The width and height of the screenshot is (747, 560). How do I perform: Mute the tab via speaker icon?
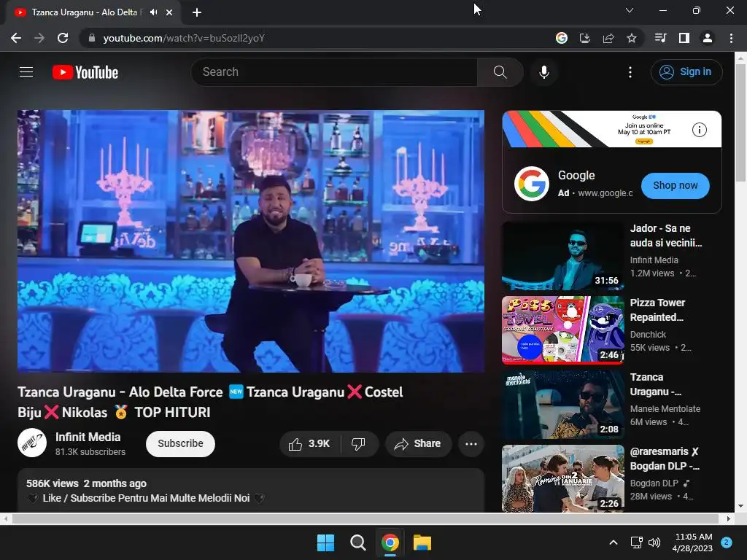point(153,12)
